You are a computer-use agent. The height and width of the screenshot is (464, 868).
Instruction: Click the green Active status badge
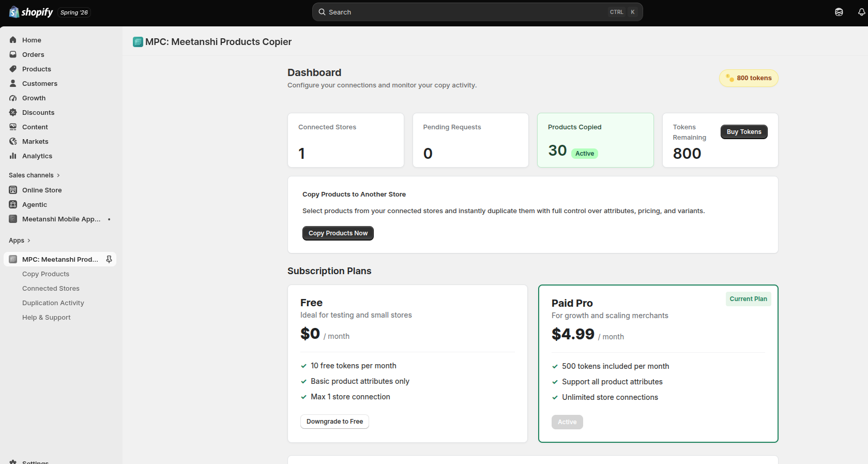click(585, 154)
